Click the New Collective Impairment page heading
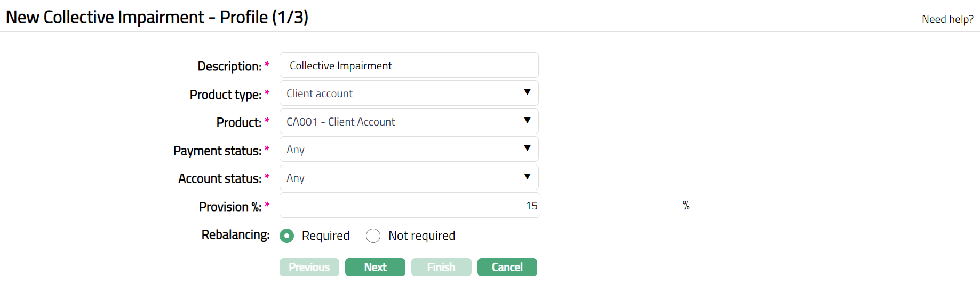Image resolution: width=980 pixels, height=282 pixels. pos(157,17)
